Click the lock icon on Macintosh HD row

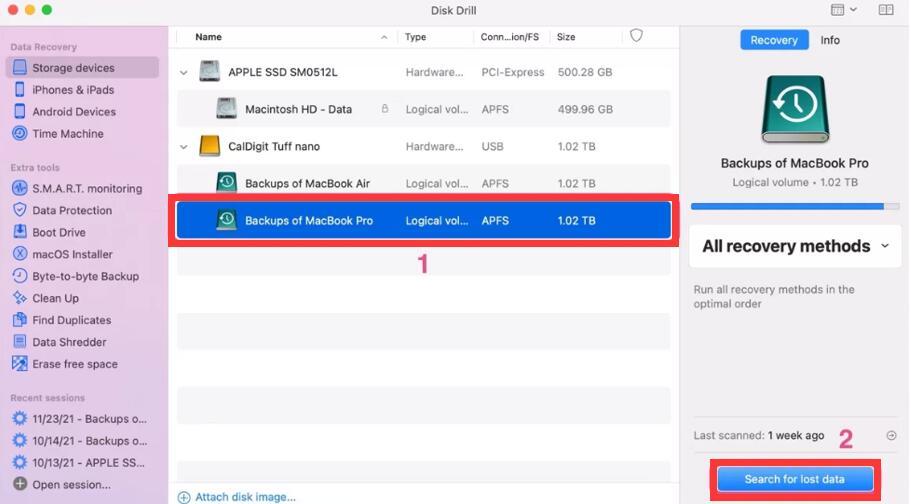click(x=385, y=109)
